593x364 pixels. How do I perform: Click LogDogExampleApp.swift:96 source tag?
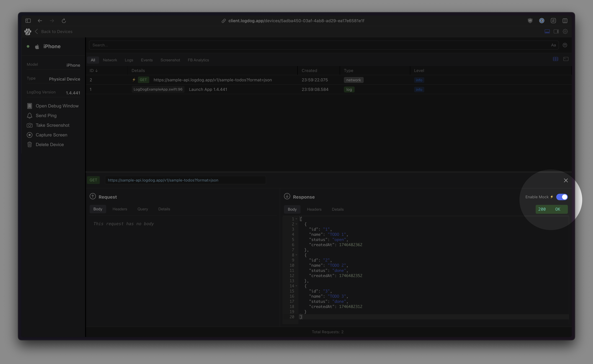(x=158, y=89)
